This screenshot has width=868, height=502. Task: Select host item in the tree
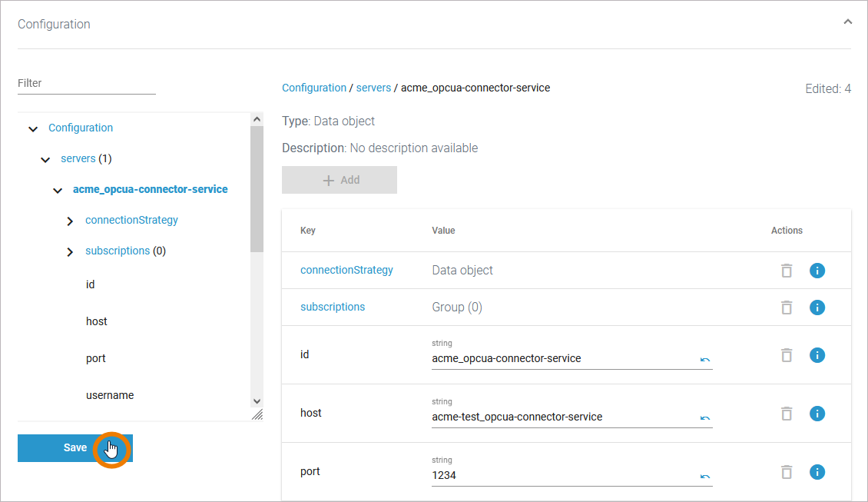97,321
